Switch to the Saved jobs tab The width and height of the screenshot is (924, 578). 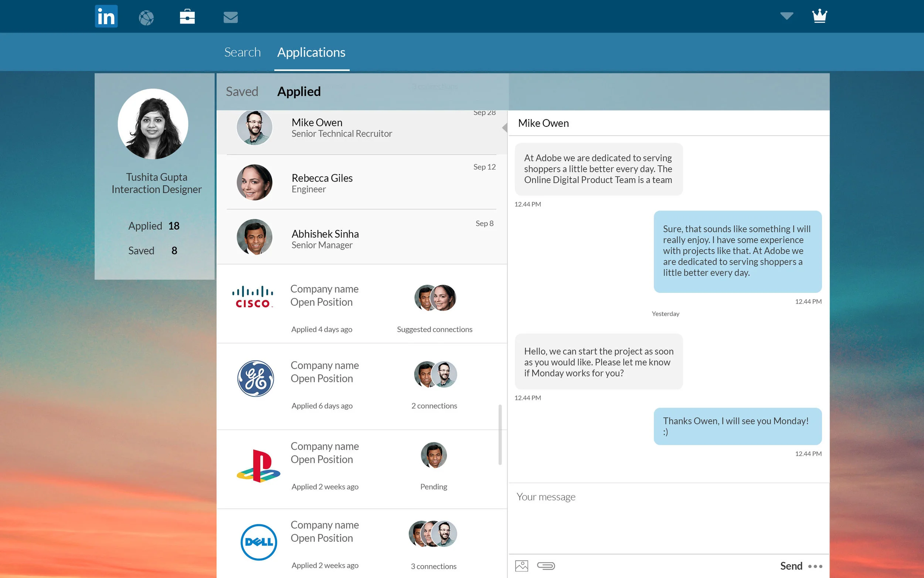[242, 92]
